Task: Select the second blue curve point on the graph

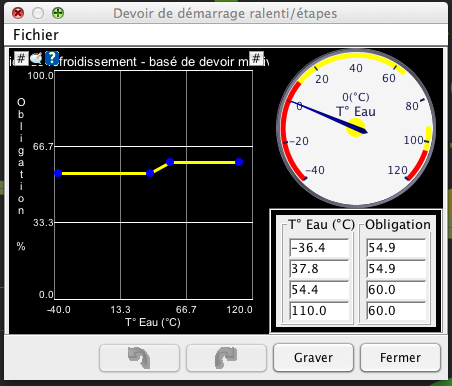Action: (150, 173)
